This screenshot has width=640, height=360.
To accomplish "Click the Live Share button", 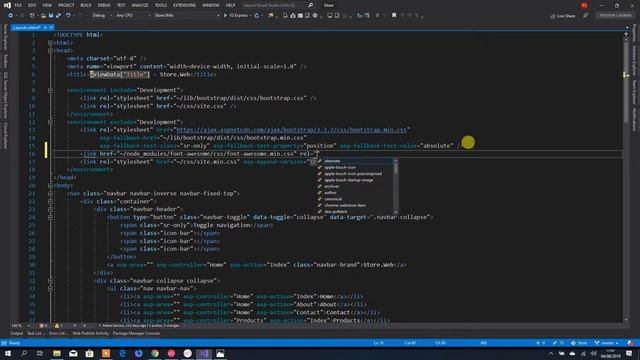I will (x=562, y=16).
